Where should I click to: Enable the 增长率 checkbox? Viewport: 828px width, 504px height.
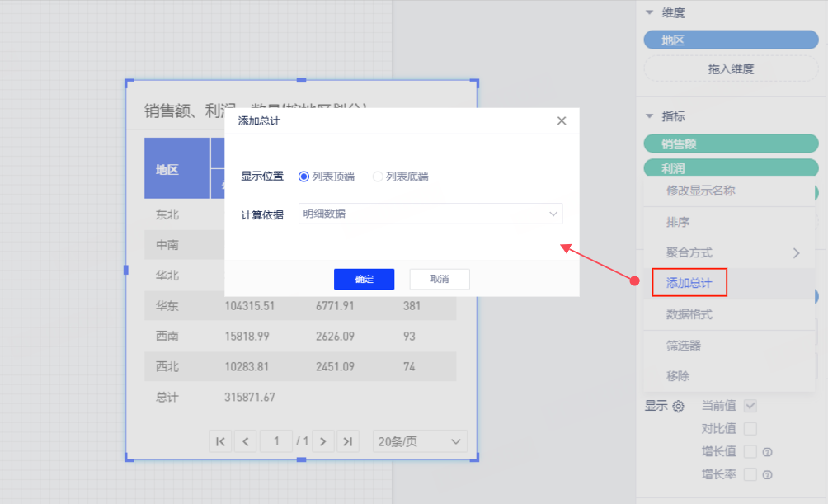(x=750, y=475)
